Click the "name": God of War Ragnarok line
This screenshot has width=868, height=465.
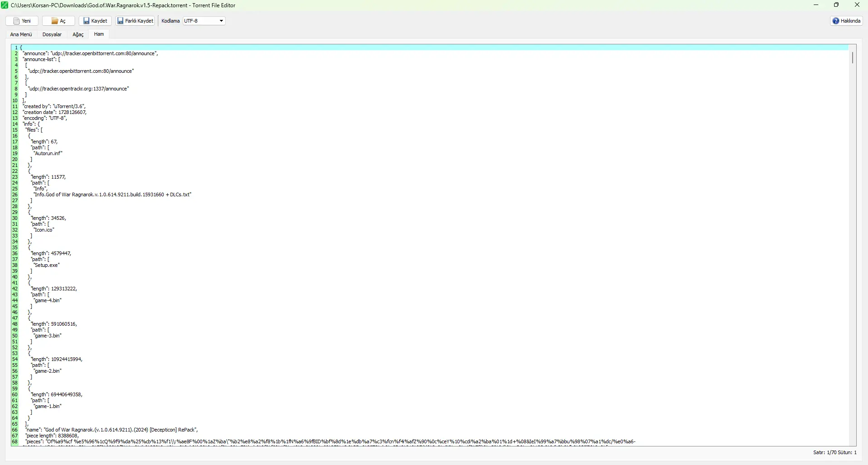(x=112, y=430)
